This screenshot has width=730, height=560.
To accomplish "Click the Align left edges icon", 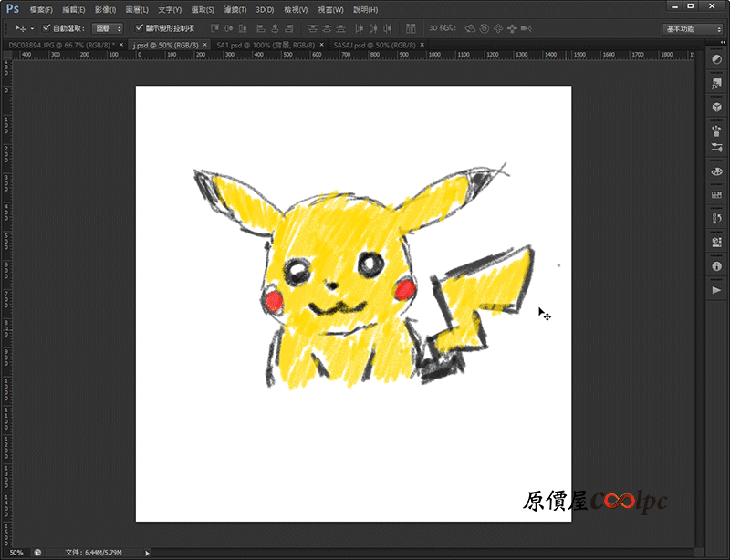I will coord(261,28).
